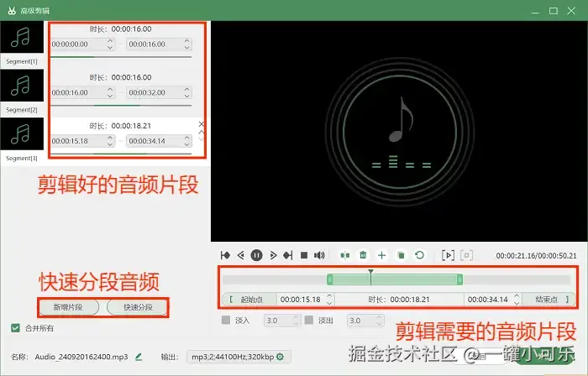Click Segment[1] duration text 00:00:16.00
The width and height of the screenshot is (588, 376).
coord(132,29)
